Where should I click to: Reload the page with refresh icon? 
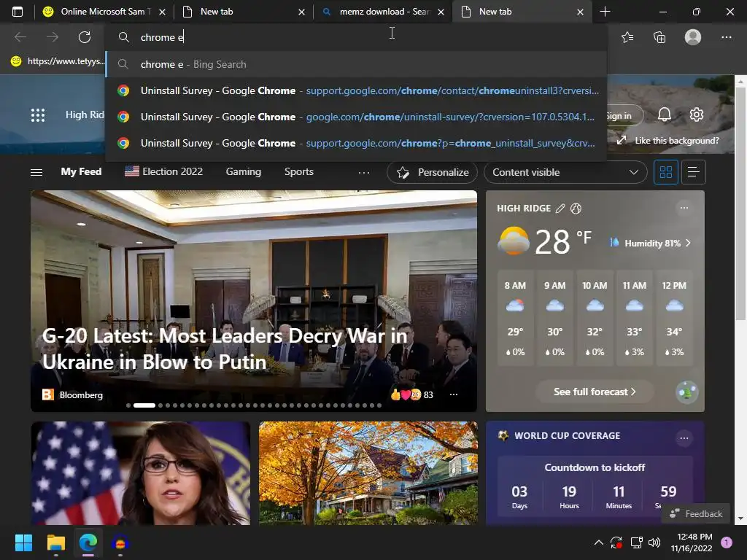(x=85, y=37)
